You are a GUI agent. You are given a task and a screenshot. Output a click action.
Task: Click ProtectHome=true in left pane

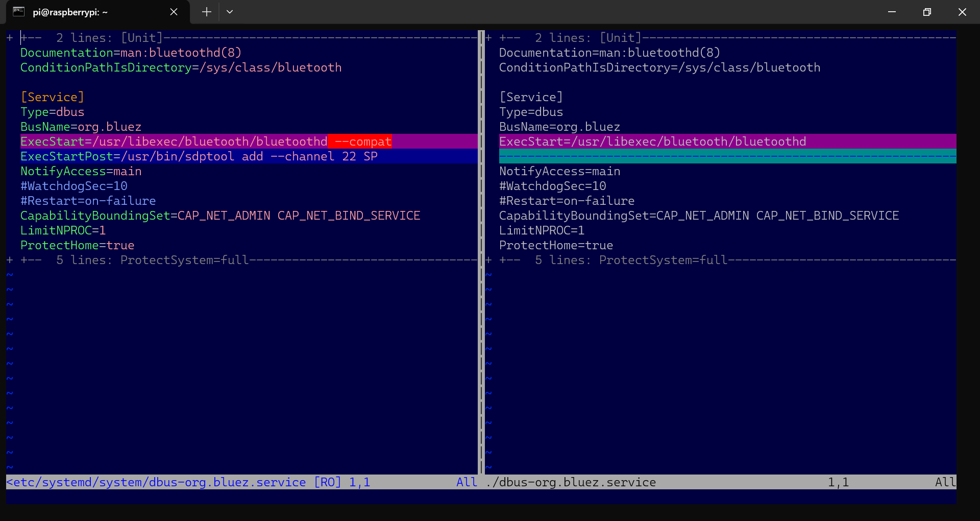coord(77,245)
